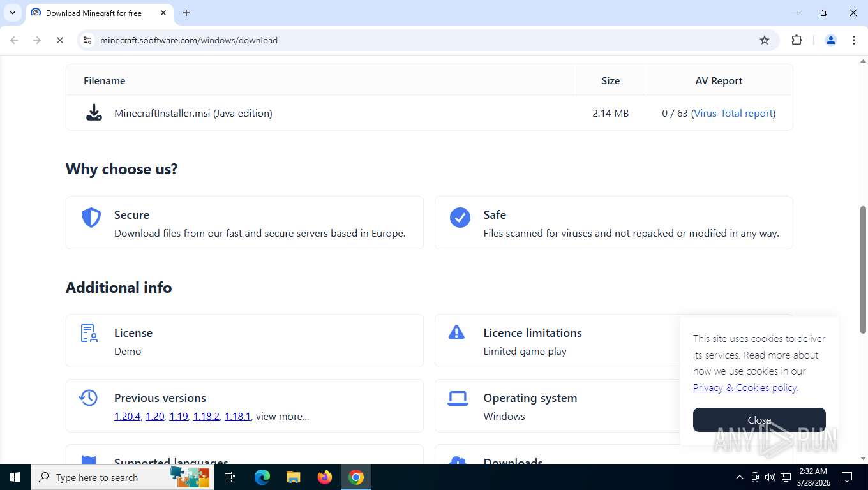868x490 pixels.
Task: Click the scrollbar up arrow
Action: point(863,60)
